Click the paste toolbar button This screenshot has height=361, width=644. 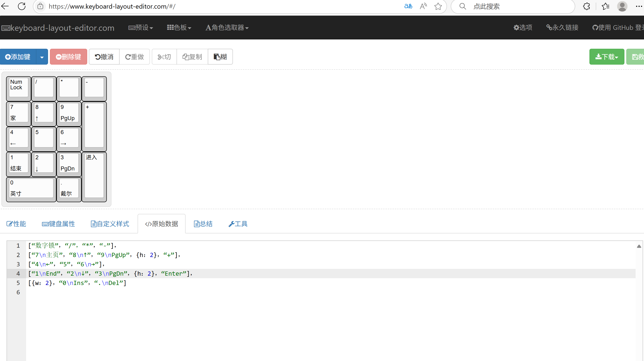tap(220, 57)
